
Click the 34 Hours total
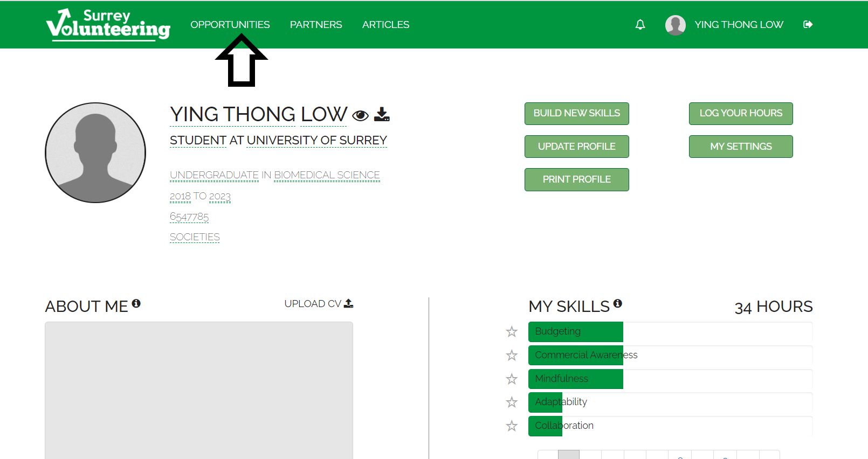tap(773, 307)
